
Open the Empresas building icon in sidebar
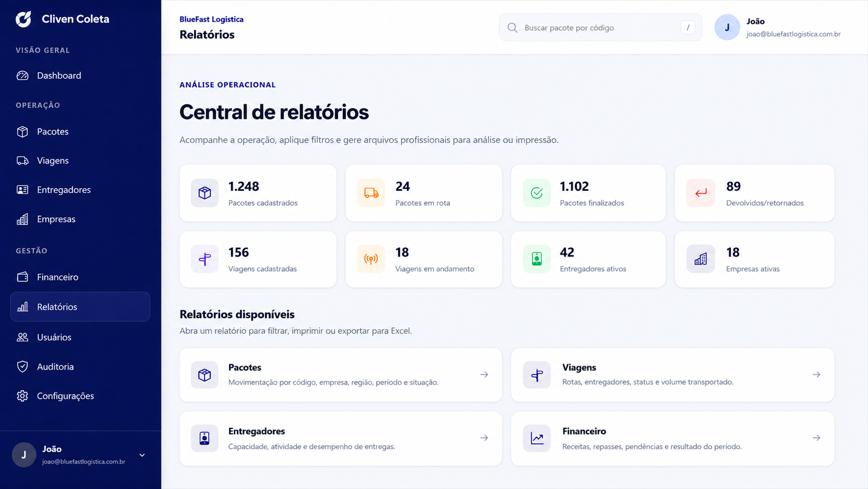[x=22, y=219]
